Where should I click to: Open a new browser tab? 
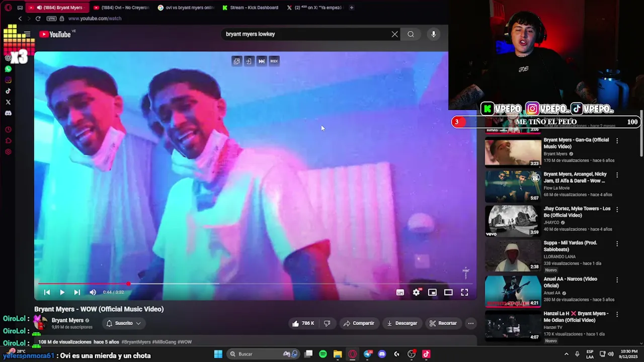(351, 8)
